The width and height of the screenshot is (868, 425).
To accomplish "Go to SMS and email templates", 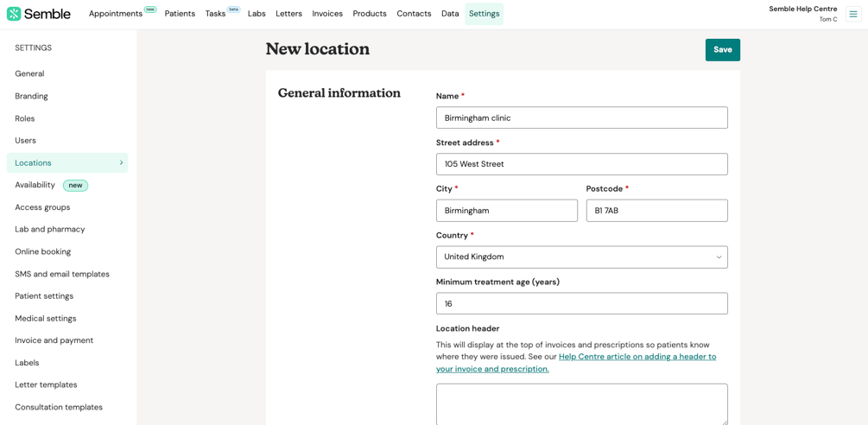I will tap(62, 274).
